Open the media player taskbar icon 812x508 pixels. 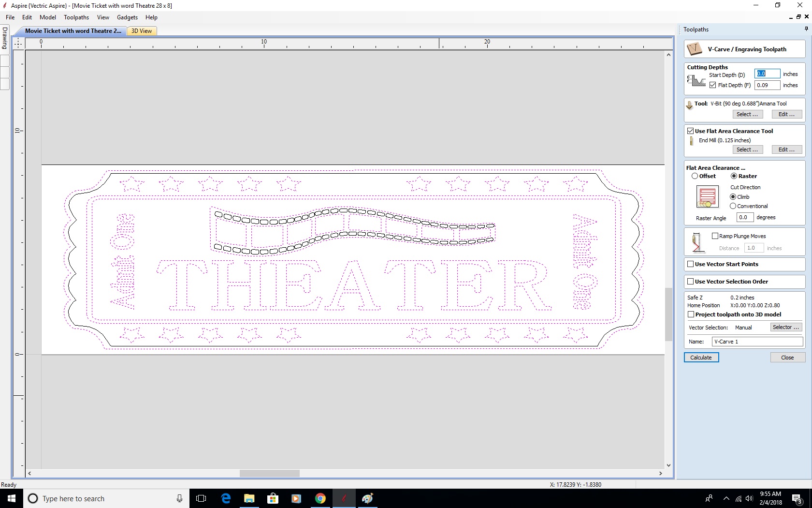[x=296, y=498]
